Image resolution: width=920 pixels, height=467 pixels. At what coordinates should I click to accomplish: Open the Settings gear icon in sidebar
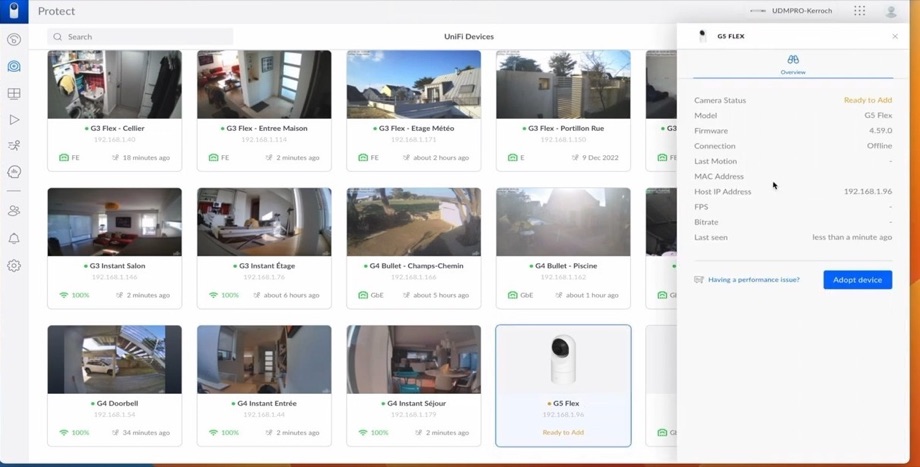(x=14, y=266)
